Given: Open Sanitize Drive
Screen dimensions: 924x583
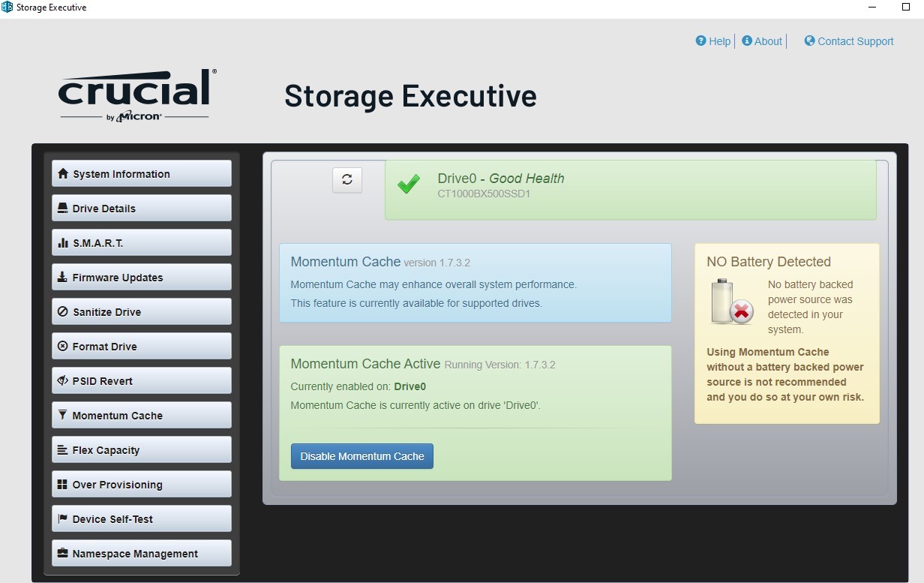Looking at the screenshot, I should pyautogui.click(x=142, y=311).
